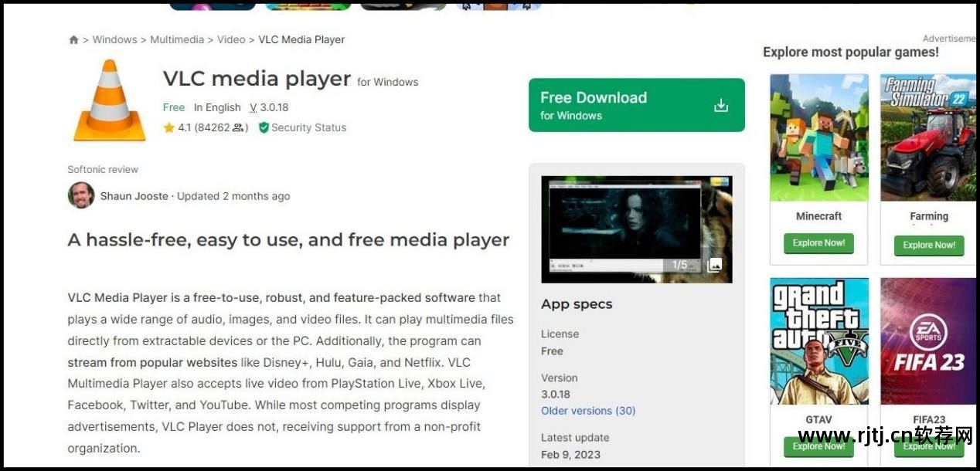Click the hassle-free media player headline

click(288, 240)
